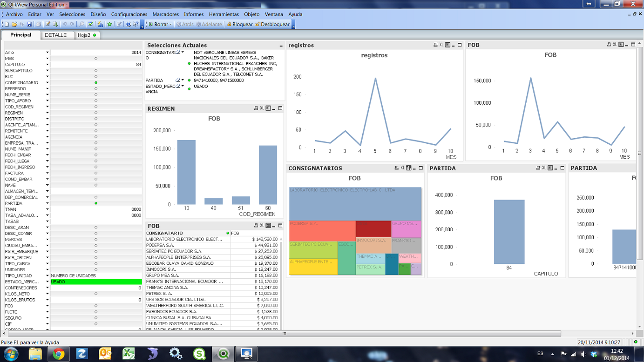The width and height of the screenshot is (644, 362).
Task: Print using the toolbar printer icon
Action: (x=39, y=24)
